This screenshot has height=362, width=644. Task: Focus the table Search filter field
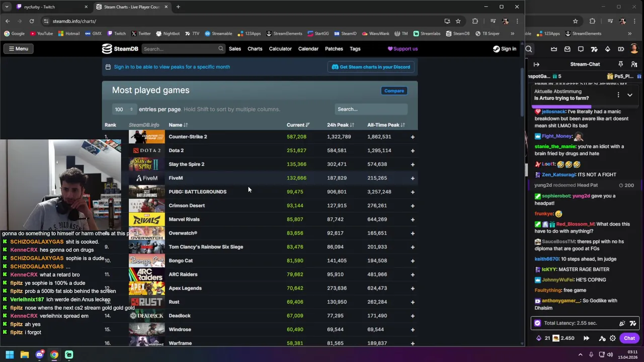[x=371, y=109]
